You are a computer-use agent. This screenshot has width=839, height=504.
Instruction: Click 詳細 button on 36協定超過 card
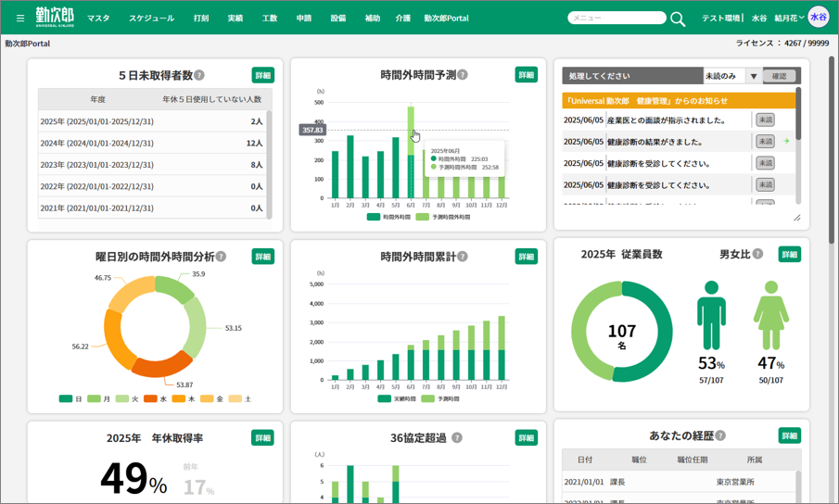pos(526,437)
